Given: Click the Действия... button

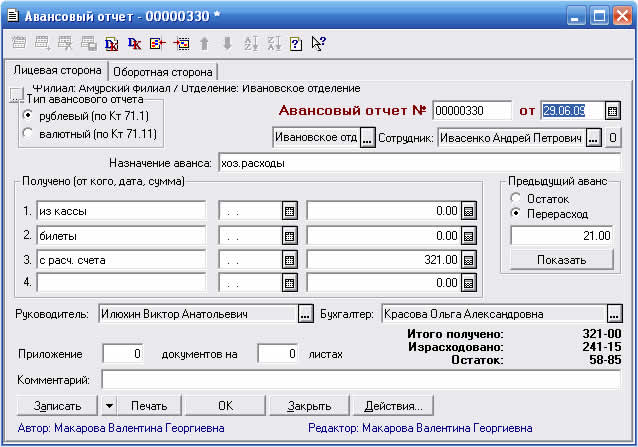Looking at the screenshot, I should point(393,407).
